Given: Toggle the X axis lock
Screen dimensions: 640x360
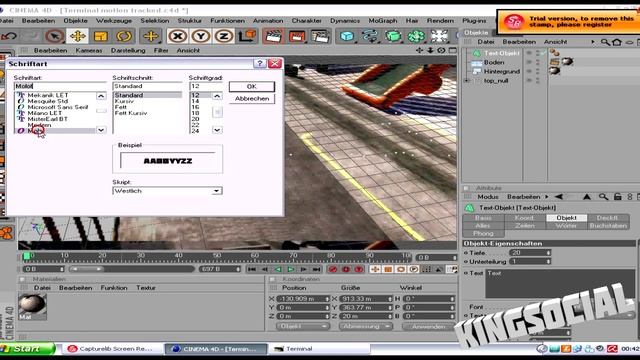Looking at the screenshot, I should pyautogui.click(x=178, y=36).
